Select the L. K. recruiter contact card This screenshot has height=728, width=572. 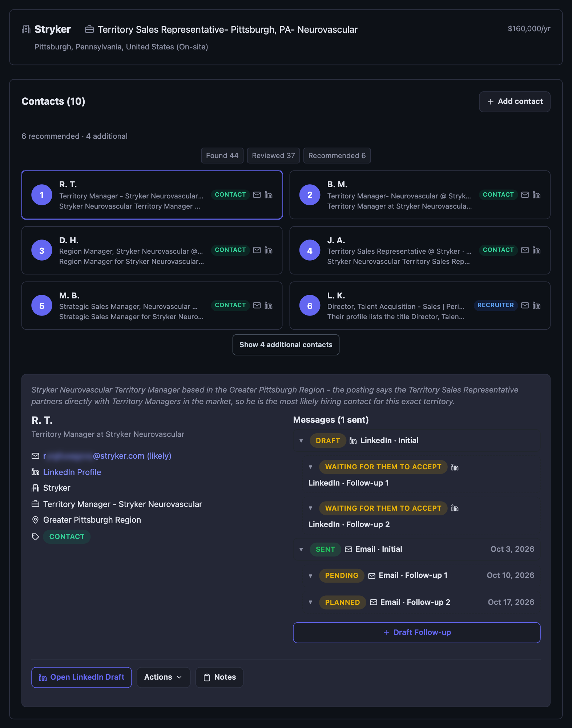click(x=420, y=306)
